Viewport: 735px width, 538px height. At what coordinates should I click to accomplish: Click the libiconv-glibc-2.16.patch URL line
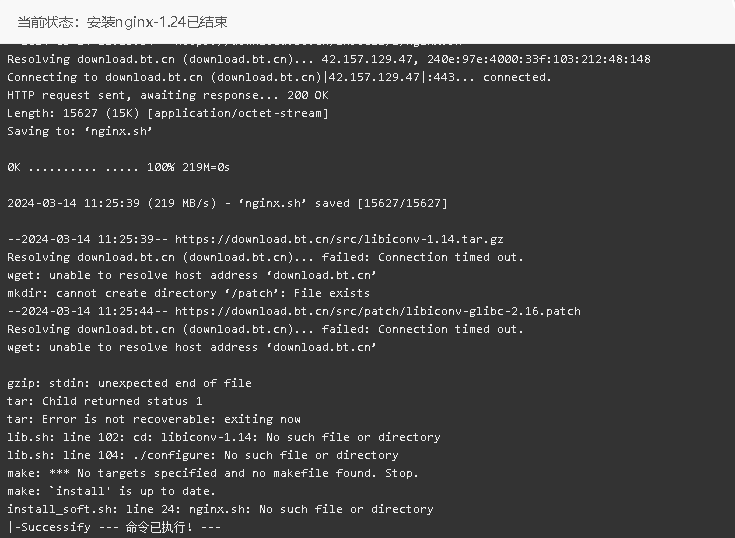coord(294,311)
